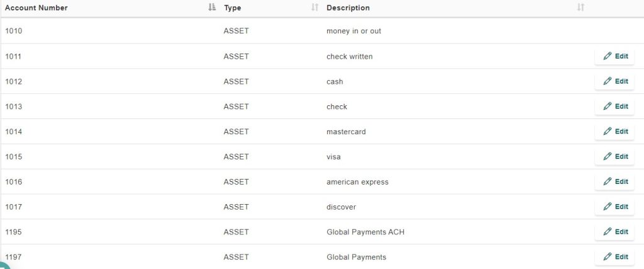Sort by Account Number column icon
644x269 pixels.
(212, 7)
